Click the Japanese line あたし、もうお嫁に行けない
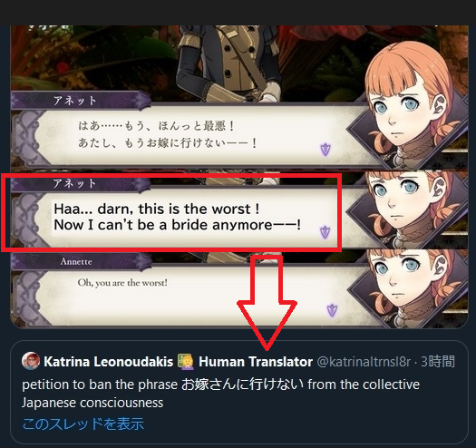This screenshot has height=448, width=476. (x=168, y=142)
